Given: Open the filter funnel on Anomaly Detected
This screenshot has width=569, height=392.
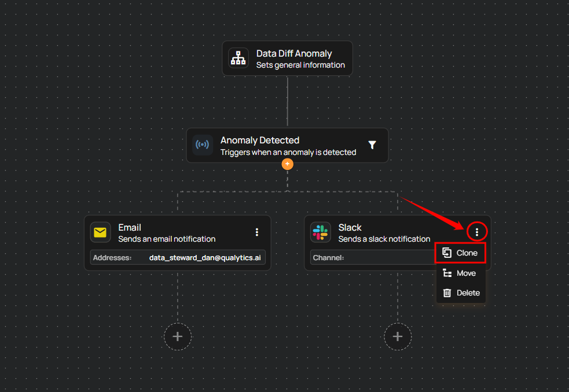Looking at the screenshot, I should pos(372,145).
